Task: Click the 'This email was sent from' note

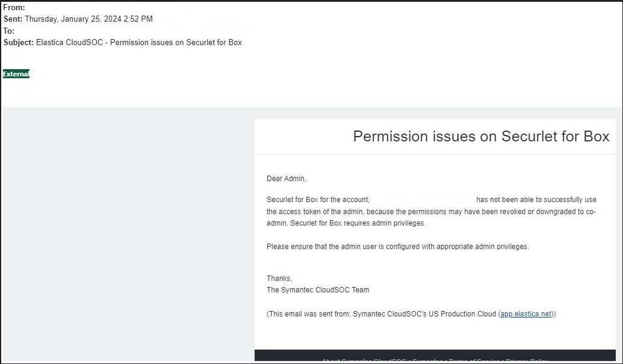Action: click(x=382, y=314)
